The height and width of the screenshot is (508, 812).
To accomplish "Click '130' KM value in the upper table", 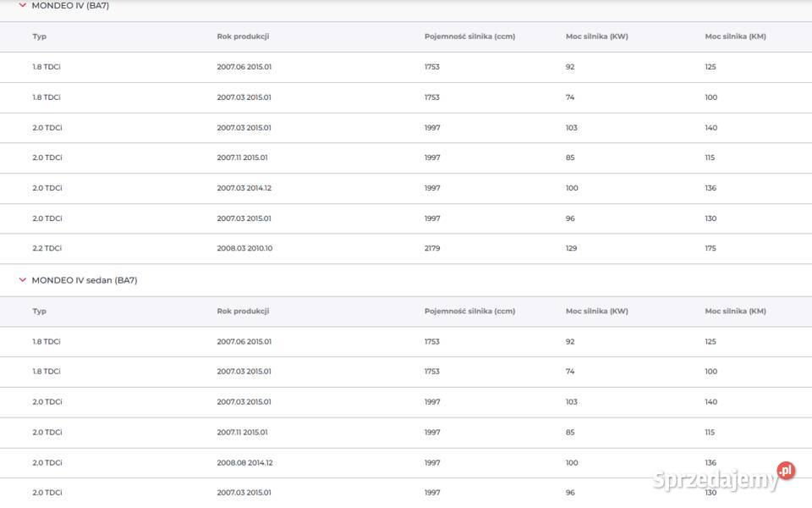I will pyautogui.click(x=710, y=218).
